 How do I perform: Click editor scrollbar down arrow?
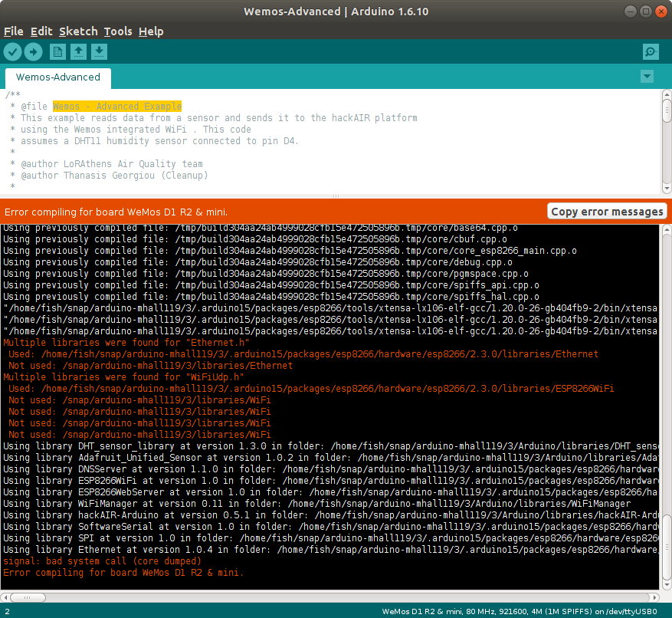(667, 189)
